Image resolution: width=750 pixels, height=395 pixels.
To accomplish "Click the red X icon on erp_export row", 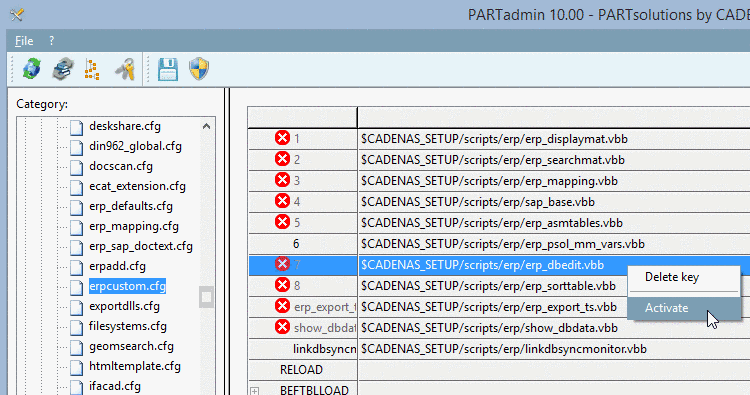I will point(282,306).
